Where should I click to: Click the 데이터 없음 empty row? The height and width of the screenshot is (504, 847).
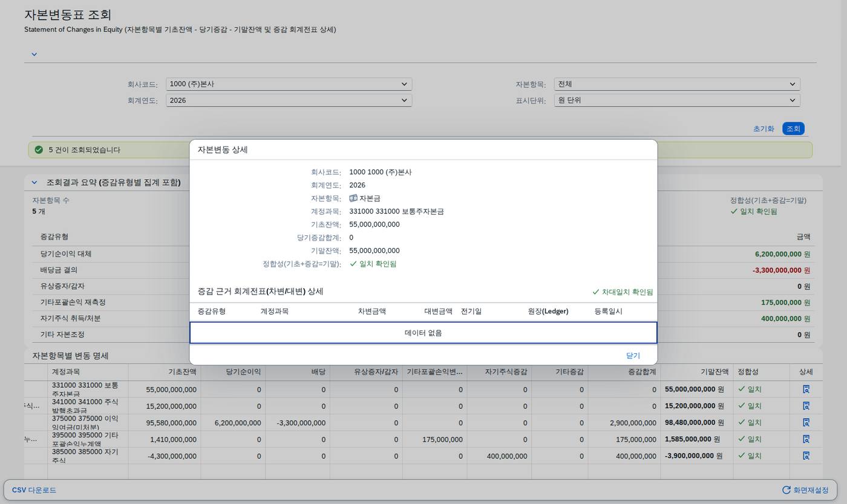[423, 333]
